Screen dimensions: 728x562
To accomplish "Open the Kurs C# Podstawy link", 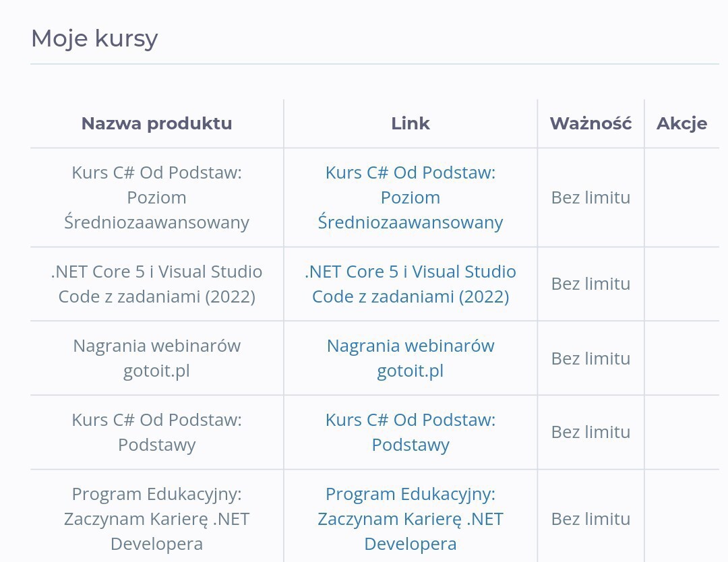I will tap(410, 432).
